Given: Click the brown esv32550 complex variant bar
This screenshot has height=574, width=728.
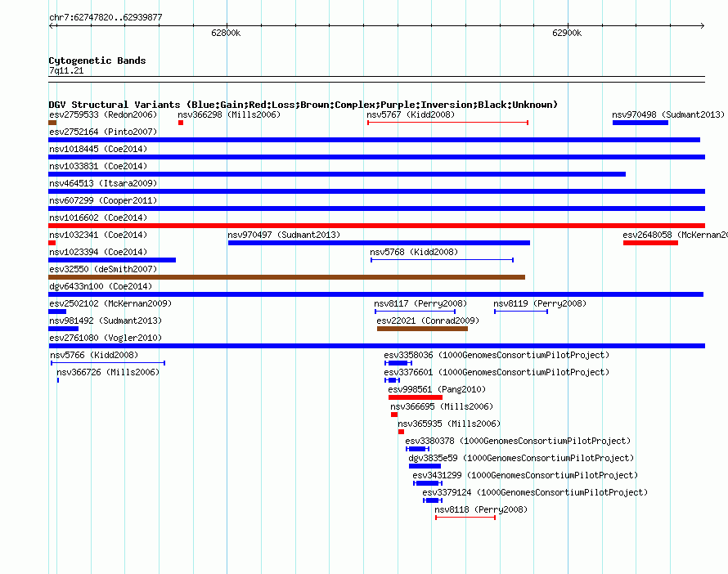Looking at the screenshot, I should pos(286,277).
